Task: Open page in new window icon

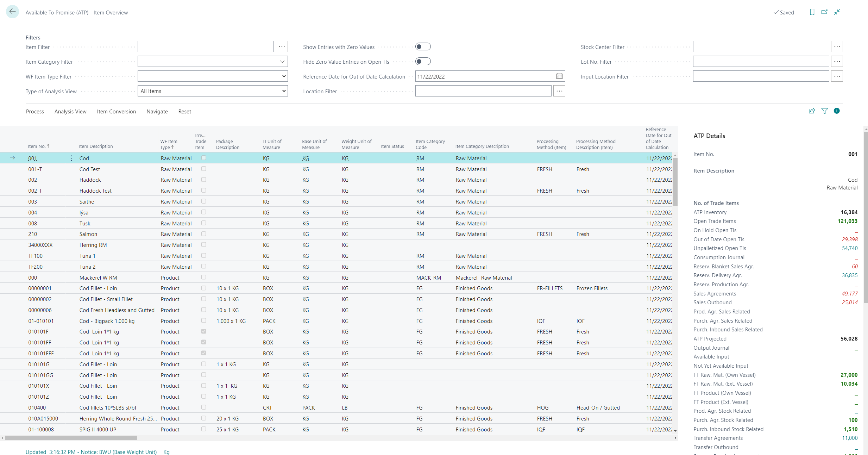Action: pos(824,12)
